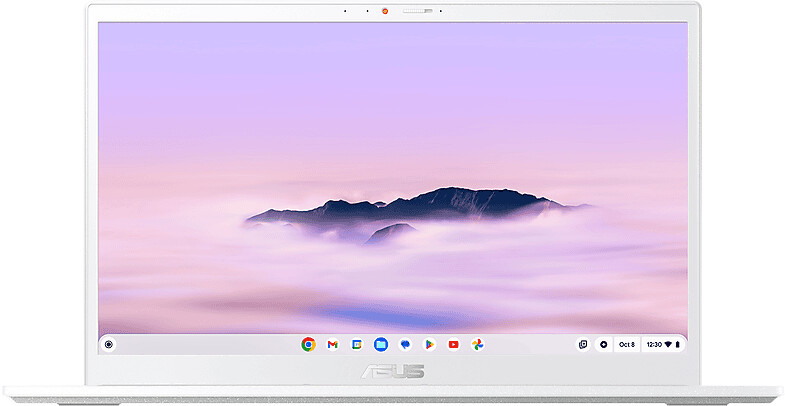Open the Gmail app
Screen dimensions: 785x406
[332, 344]
